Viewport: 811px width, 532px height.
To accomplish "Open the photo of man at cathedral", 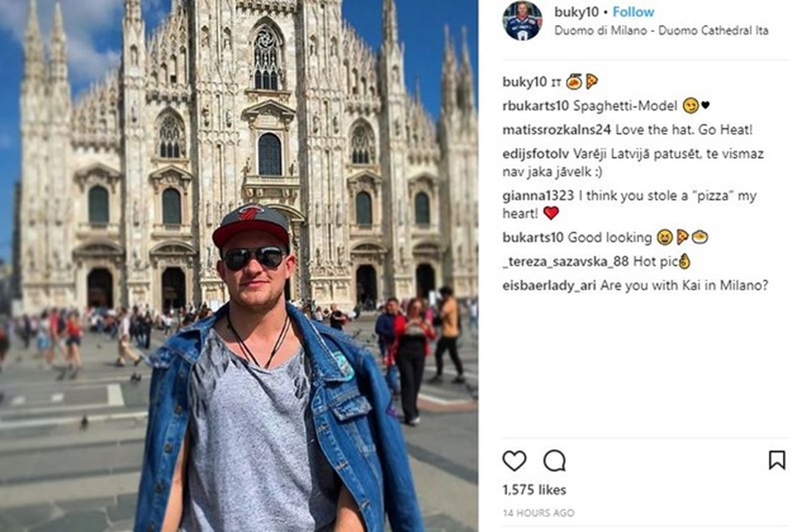I will (x=239, y=266).
